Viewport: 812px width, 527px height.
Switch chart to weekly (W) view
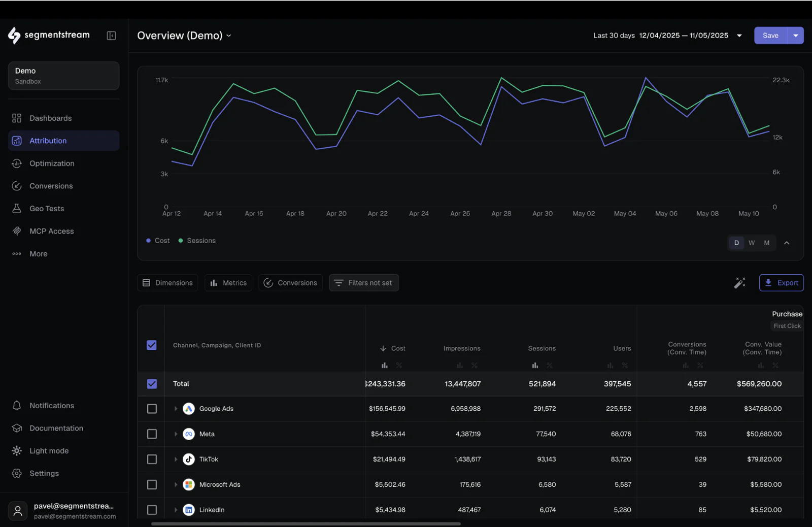pos(752,243)
